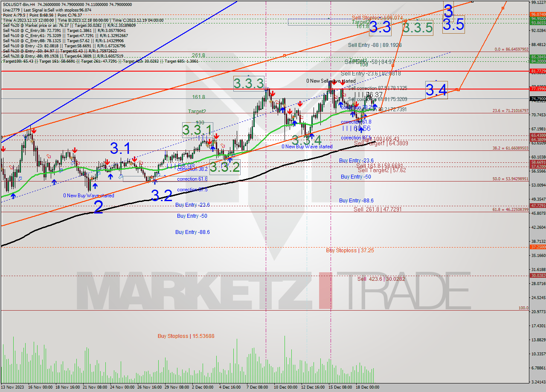Screen dimensions: 546x392
Task: Click Fibonacci label '61.8 = 46.22508399'
Action: pyautogui.click(x=510, y=210)
